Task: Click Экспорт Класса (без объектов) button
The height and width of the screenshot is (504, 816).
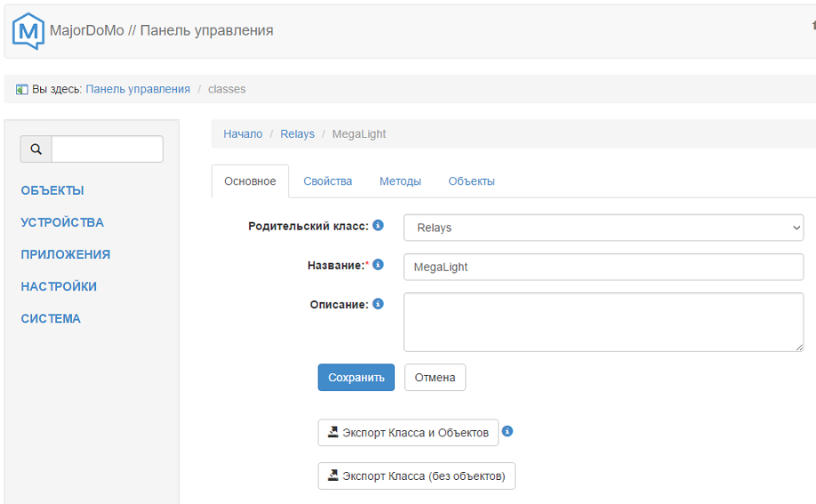Action: [x=416, y=476]
